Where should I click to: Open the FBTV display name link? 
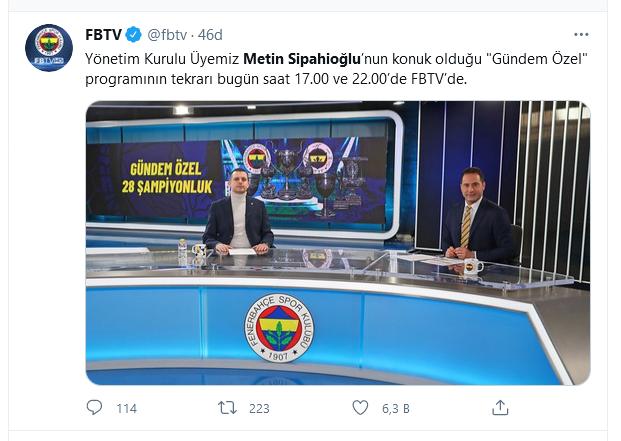[x=103, y=35]
